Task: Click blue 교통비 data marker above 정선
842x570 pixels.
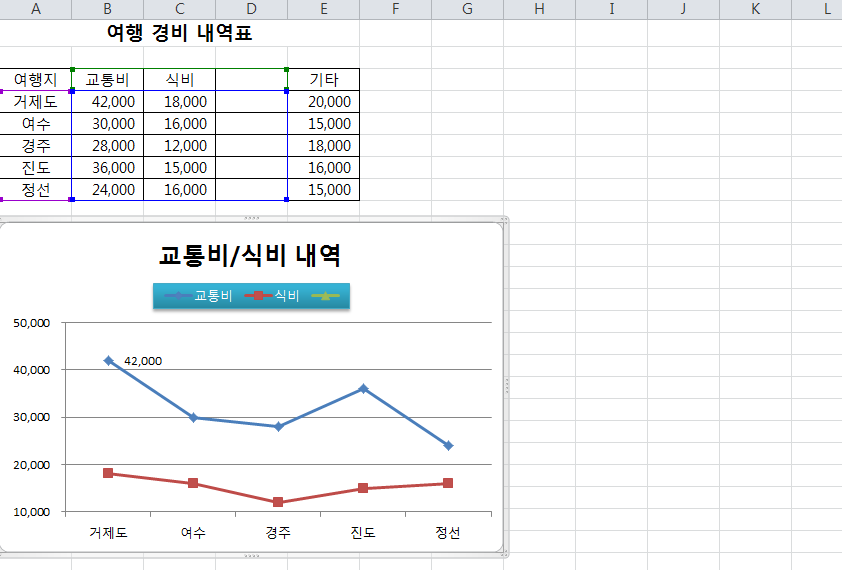Action: coord(448,445)
